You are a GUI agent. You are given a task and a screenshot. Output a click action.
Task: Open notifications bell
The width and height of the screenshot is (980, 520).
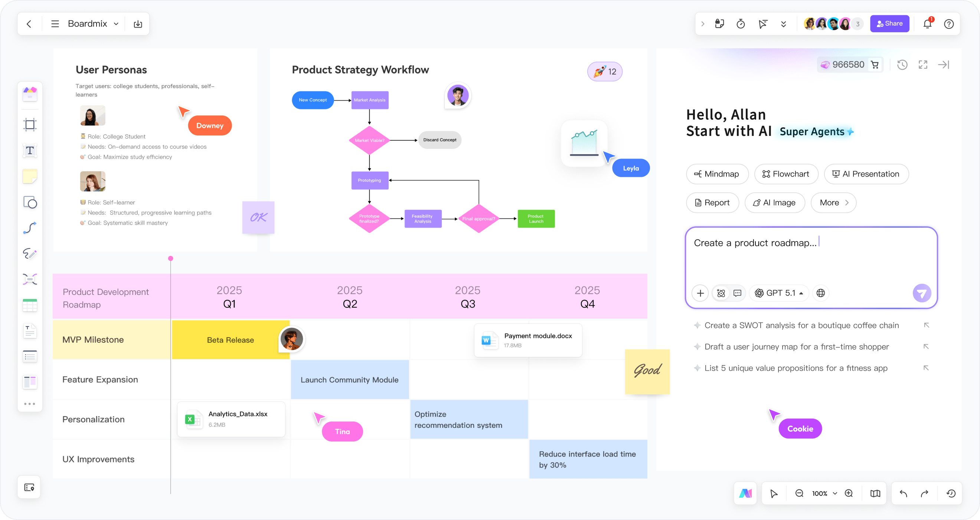pyautogui.click(x=927, y=24)
